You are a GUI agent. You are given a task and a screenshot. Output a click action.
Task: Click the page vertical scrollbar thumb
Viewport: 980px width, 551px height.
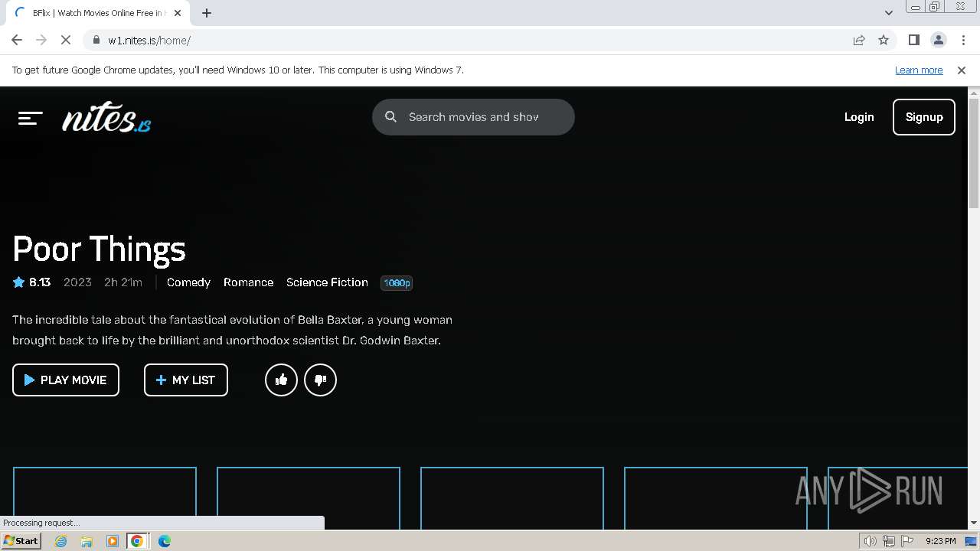[x=974, y=153]
